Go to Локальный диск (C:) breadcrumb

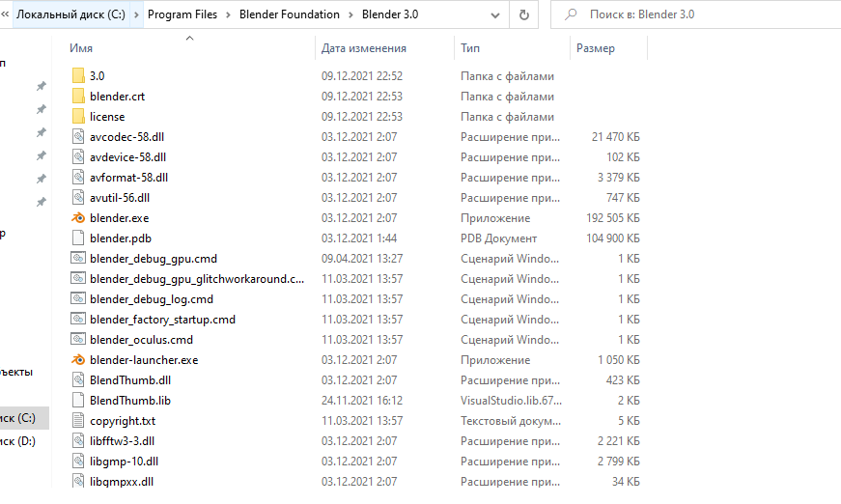[70, 14]
